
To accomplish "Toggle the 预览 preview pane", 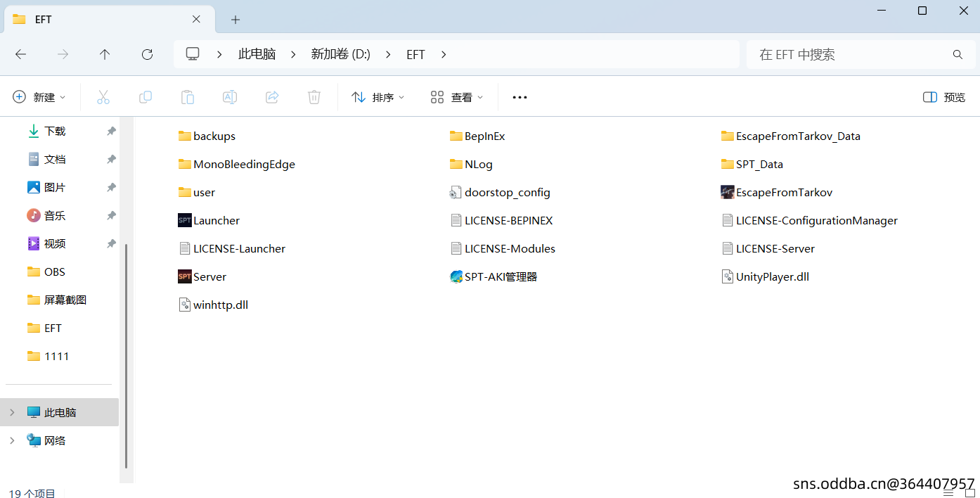I will (x=944, y=97).
